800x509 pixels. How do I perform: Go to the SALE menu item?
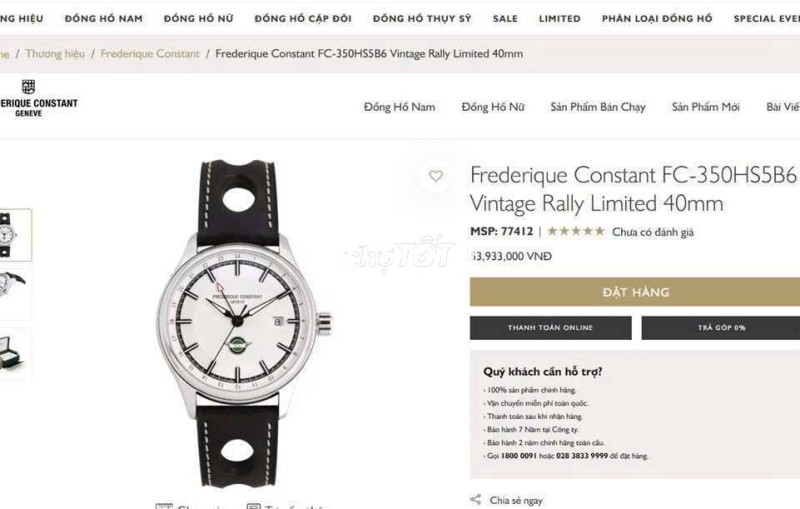[505, 19]
